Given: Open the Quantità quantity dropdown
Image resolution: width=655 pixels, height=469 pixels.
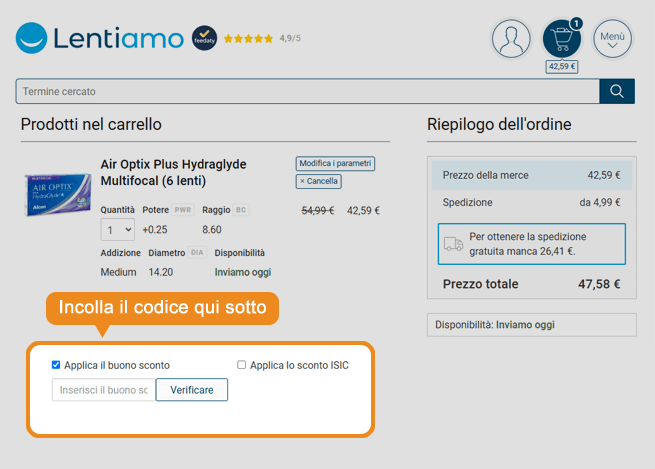Looking at the screenshot, I should click(117, 230).
